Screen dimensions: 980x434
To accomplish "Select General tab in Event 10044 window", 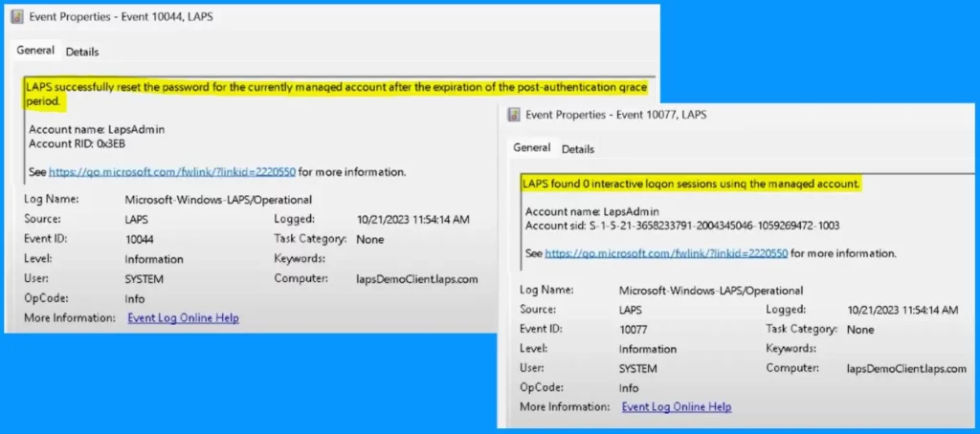I will (x=35, y=51).
